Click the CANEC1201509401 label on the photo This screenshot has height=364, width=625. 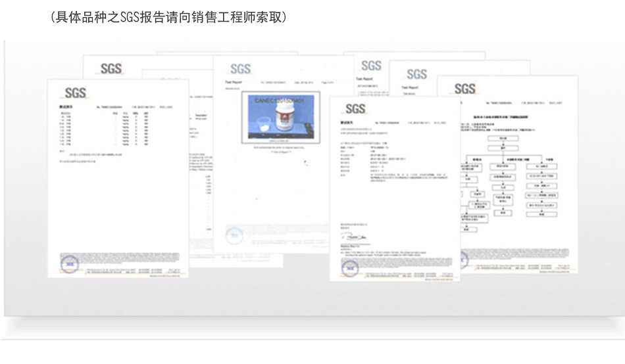pyautogui.click(x=280, y=101)
